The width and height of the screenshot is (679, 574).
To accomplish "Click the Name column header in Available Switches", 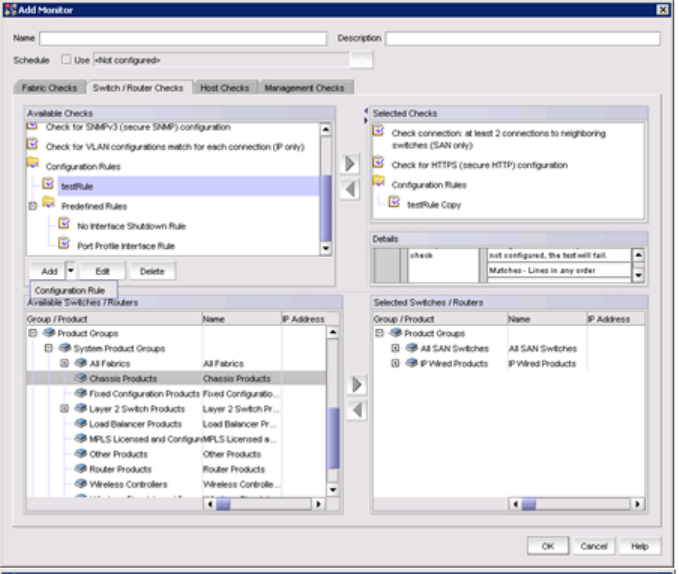I will 241,319.
